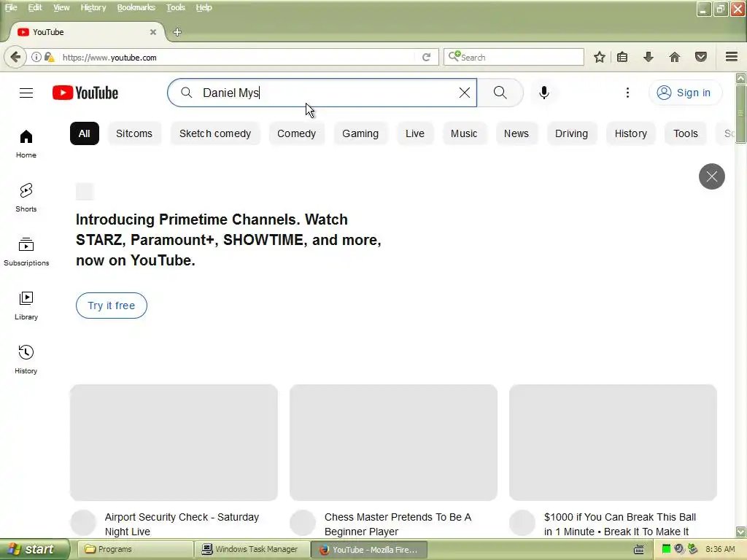The width and height of the screenshot is (747, 560).
Task: Run search with the magnifier button
Action: (x=500, y=93)
